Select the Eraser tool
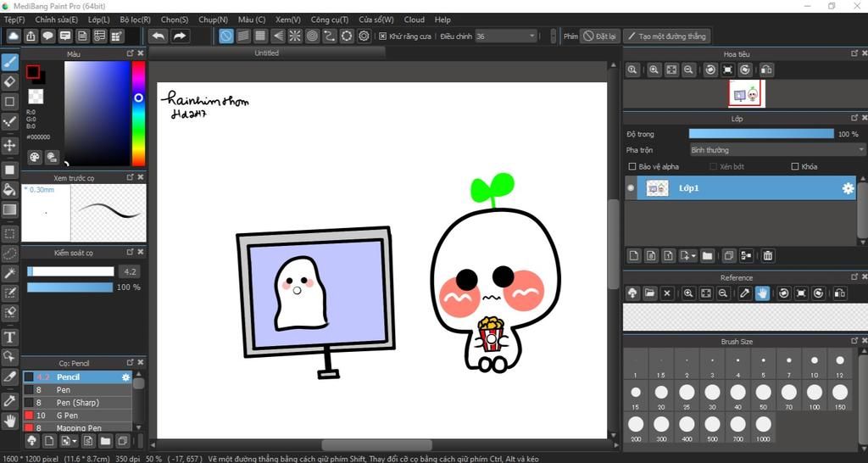 pyautogui.click(x=10, y=82)
